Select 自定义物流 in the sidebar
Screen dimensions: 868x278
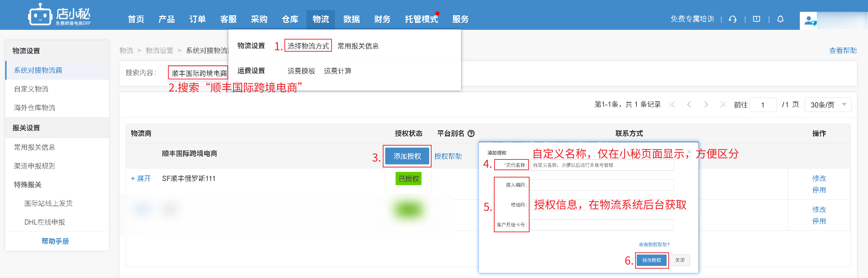(31, 89)
